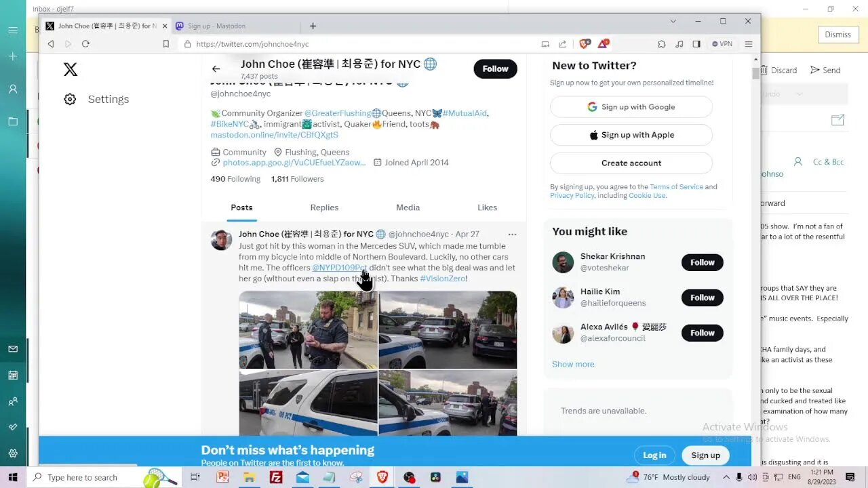Click the share icon in address bar
This screenshot has width=868, height=488.
click(x=562, y=44)
